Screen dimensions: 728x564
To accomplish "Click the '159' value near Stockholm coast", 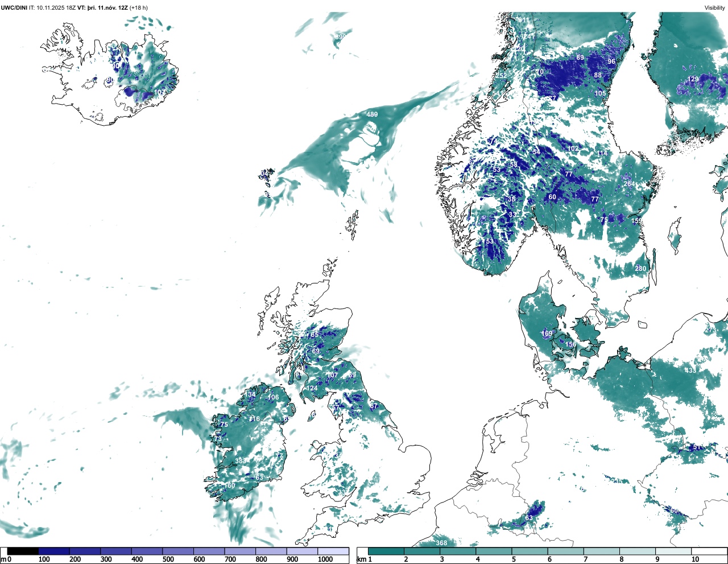I will [636, 221].
